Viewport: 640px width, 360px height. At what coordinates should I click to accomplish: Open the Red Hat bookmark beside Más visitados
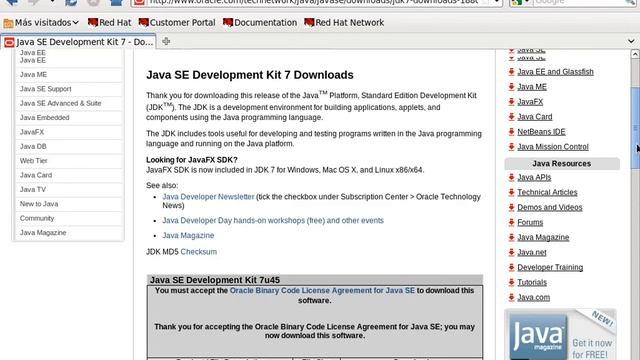pyautogui.click(x=110, y=22)
